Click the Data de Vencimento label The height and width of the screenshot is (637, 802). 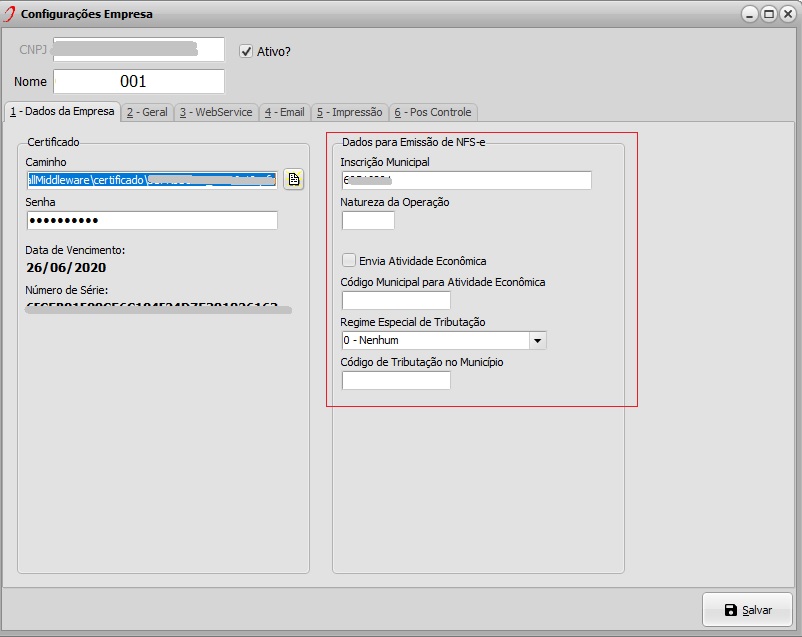tap(75, 250)
